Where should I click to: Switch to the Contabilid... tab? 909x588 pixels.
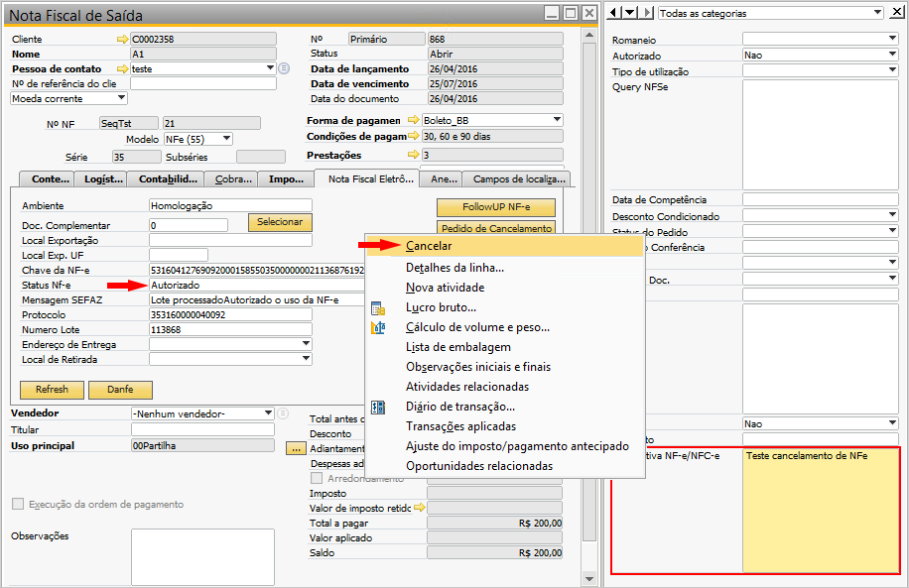[168, 179]
